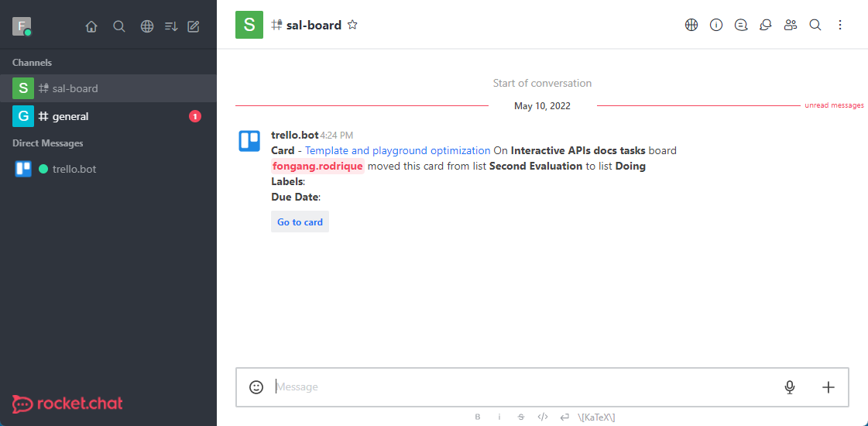The height and width of the screenshot is (426, 868).
Task: Select sal-board channel in sidebar
Action: click(x=108, y=88)
